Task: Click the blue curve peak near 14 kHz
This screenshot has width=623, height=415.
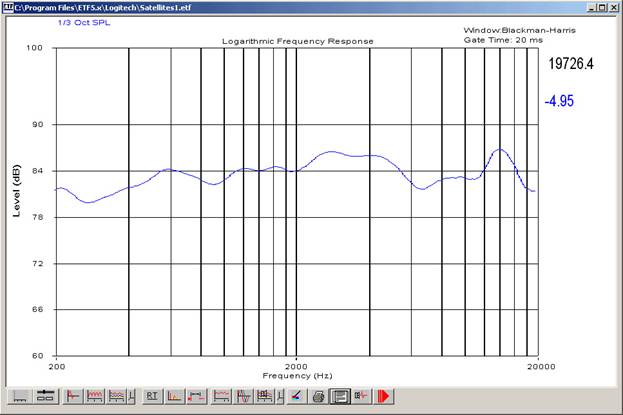Action: (x=499, y=150)
